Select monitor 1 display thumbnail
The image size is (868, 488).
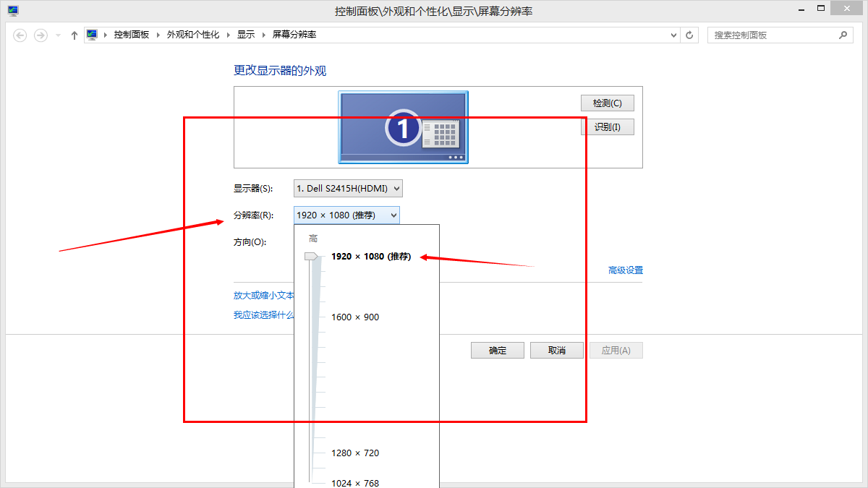[404, 127]
